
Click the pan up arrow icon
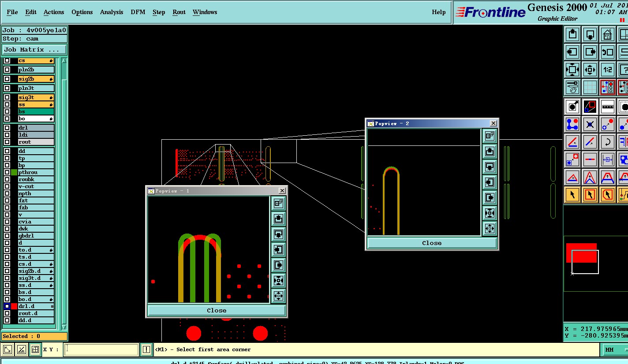[x=572, y=34]
